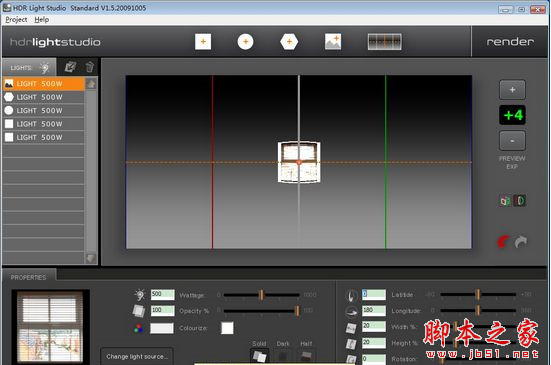This screenshot has height=365, width=551.
Task: Select the Solid blend mode
Action: tap(259, 356)
